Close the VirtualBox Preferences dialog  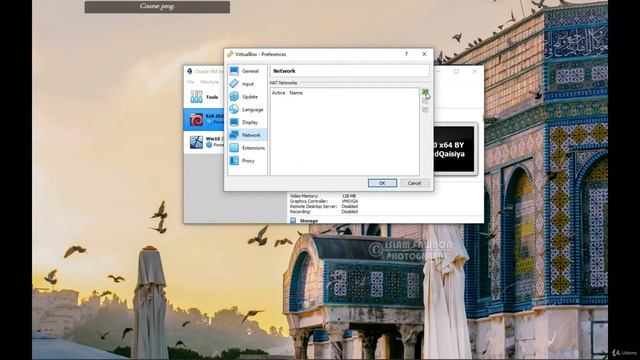click(x=424, y=54)
